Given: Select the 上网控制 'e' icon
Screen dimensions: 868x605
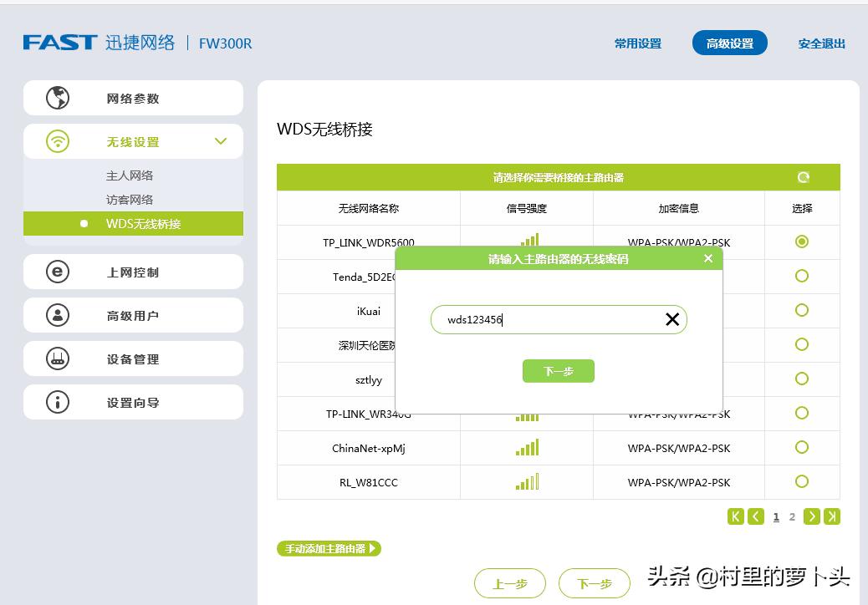Looking at the screenshot, I should [54, 272].
